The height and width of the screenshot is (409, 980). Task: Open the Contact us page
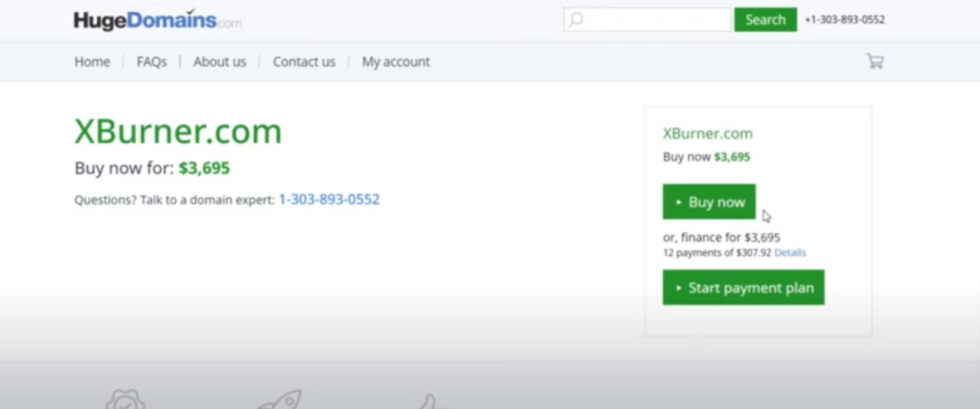pyautogui.click(x=304, y=62)
